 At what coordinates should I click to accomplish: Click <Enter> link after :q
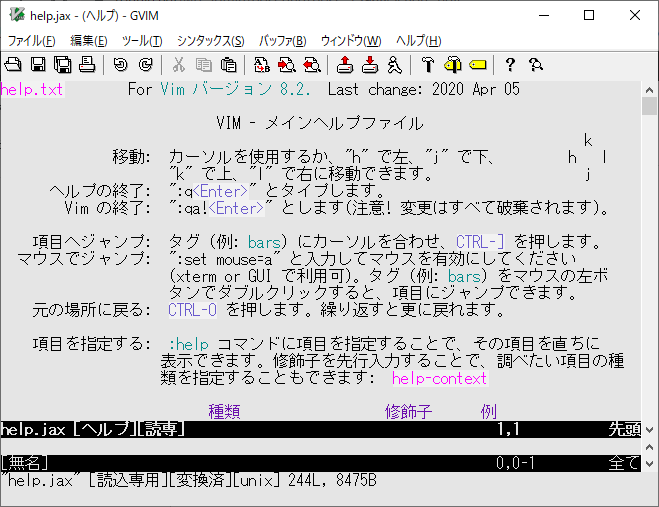[x=221, y=191]
